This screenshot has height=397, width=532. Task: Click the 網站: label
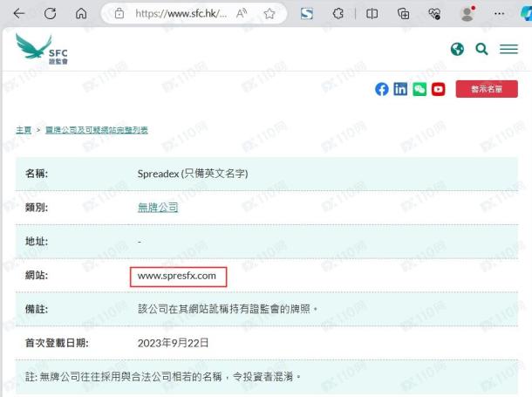[x=37, y=275]
